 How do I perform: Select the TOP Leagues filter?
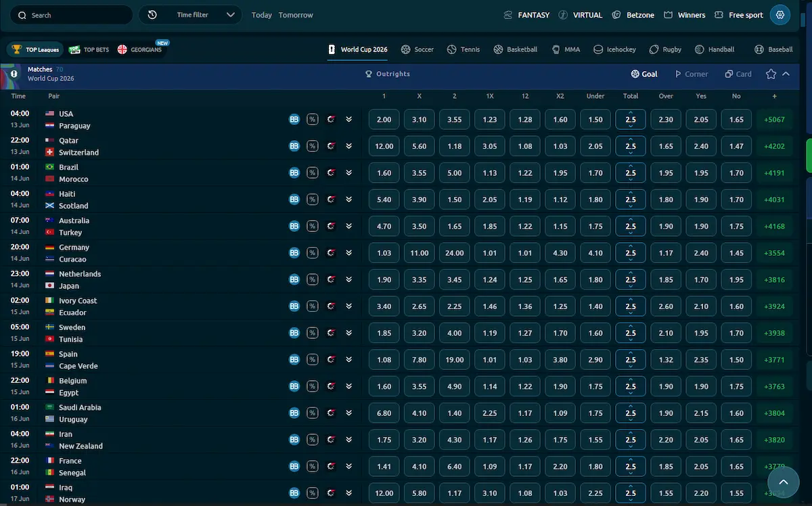tap(36, 49)
